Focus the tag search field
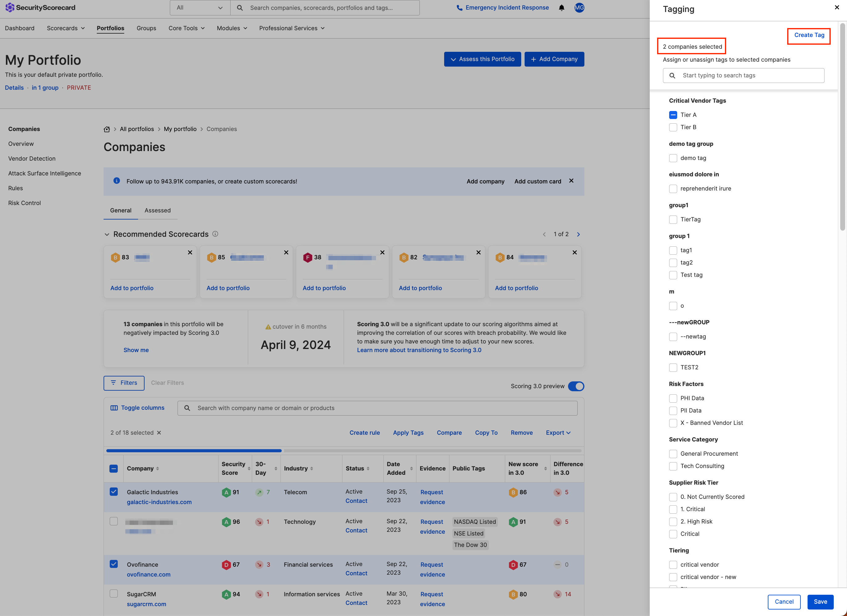847x616 pixels. click(743, 76)
